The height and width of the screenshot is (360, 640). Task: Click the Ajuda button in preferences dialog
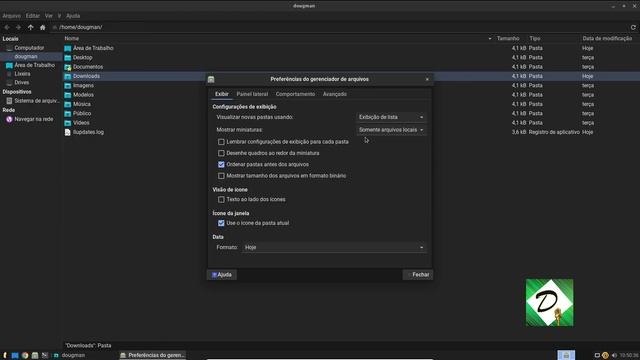[x=222, y=275]
